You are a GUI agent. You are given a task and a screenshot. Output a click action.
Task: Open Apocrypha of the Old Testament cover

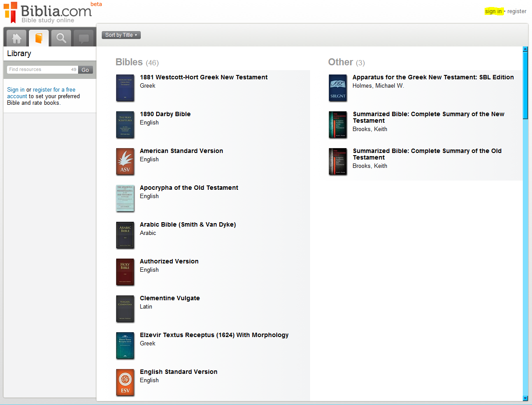pos(125,199)
